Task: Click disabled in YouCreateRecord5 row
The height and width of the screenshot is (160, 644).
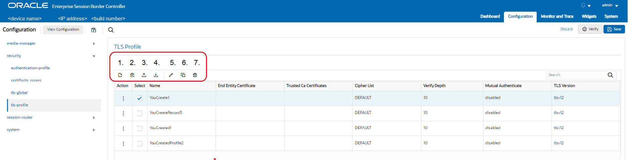Action: click(x=493, y=113)
